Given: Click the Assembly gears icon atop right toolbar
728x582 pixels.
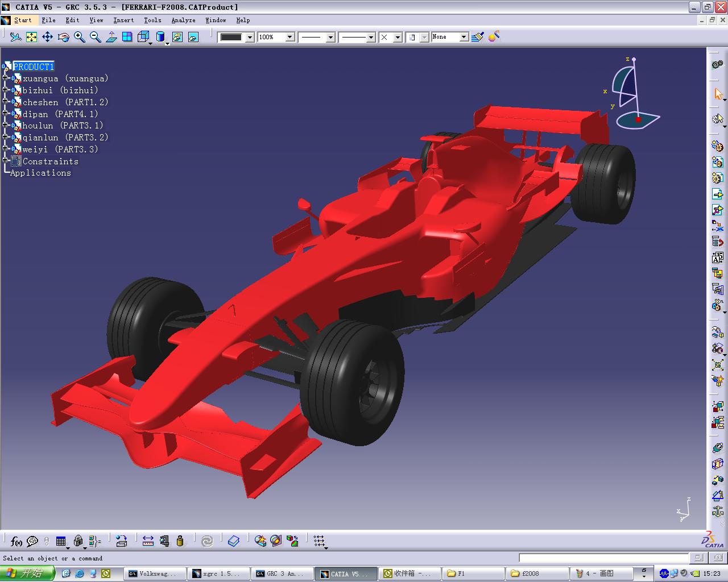Looking at the screenshot, I should click(718, 65).
